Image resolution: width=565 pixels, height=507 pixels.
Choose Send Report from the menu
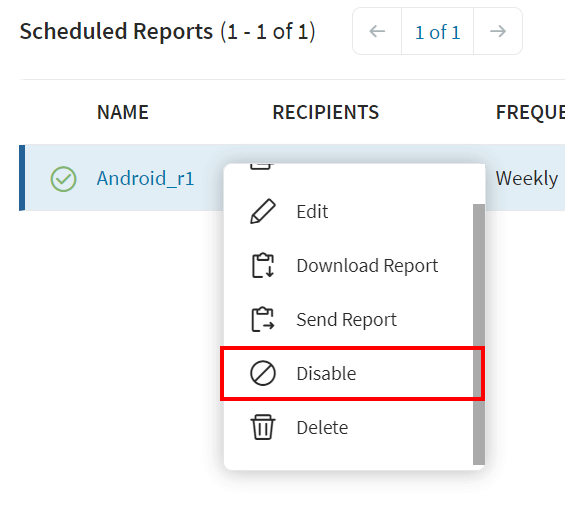(348, 320)
